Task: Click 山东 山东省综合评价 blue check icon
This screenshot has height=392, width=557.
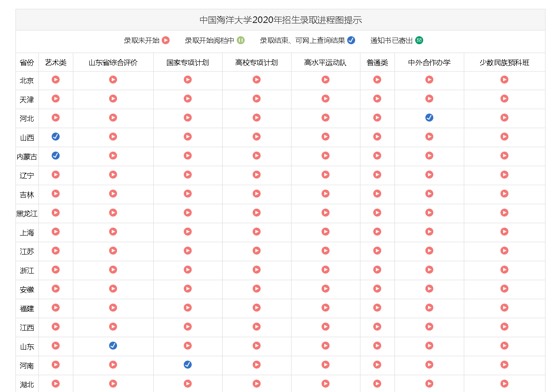Action: click(113, 346)
